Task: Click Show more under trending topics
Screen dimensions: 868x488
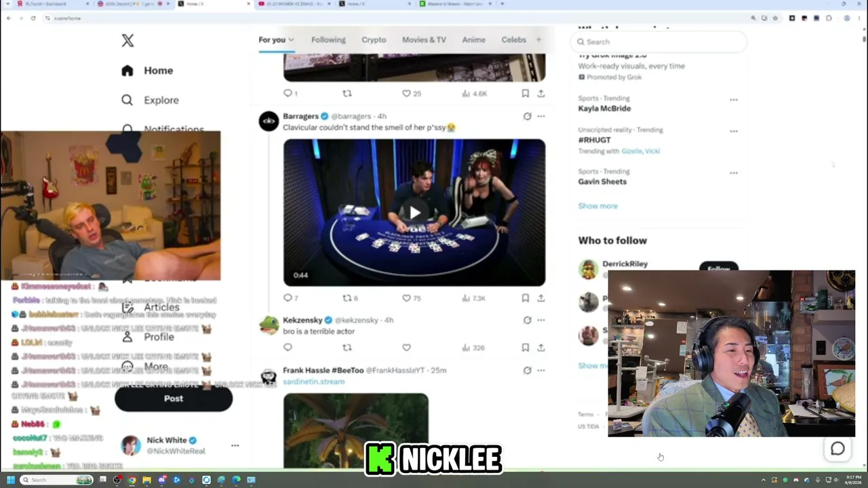Action: point(597,206)
